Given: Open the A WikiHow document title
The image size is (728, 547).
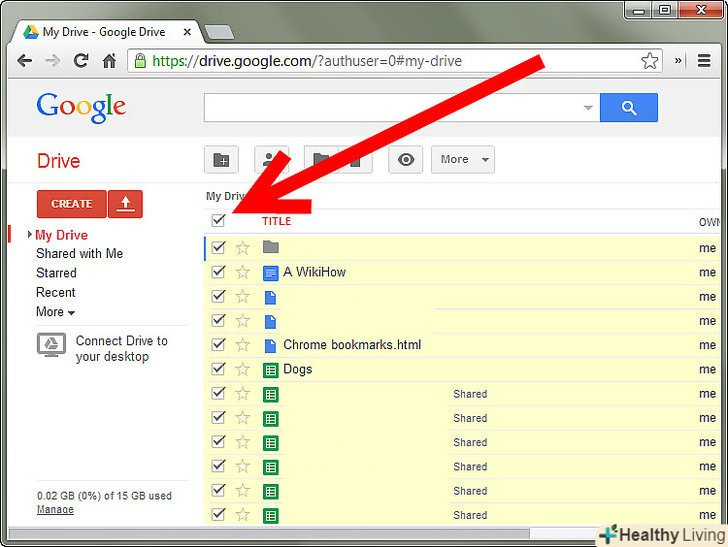Looking at the screenshot, I should point(314,272).
